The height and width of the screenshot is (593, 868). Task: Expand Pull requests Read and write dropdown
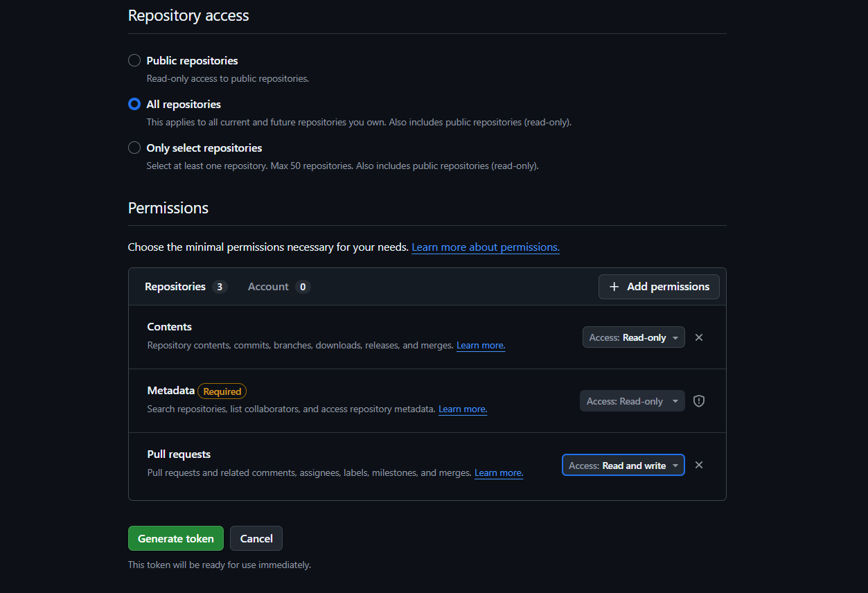(623, 466)
